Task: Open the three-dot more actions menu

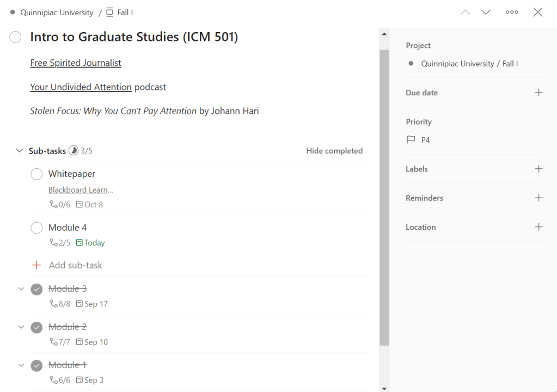Action: 511,13
